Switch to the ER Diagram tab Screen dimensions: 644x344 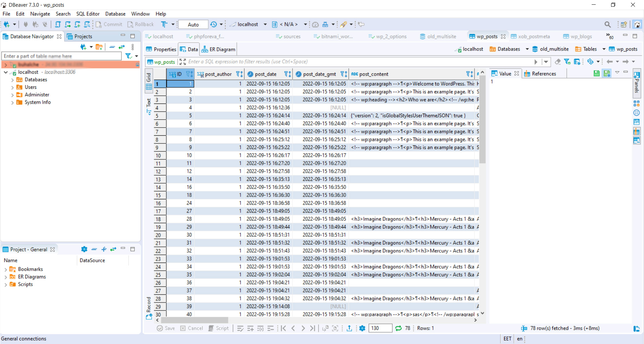tap(218, 49)
